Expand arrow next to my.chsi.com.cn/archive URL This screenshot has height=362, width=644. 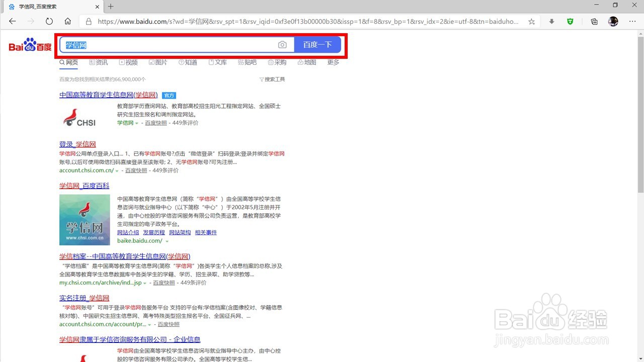pos(145,284)
